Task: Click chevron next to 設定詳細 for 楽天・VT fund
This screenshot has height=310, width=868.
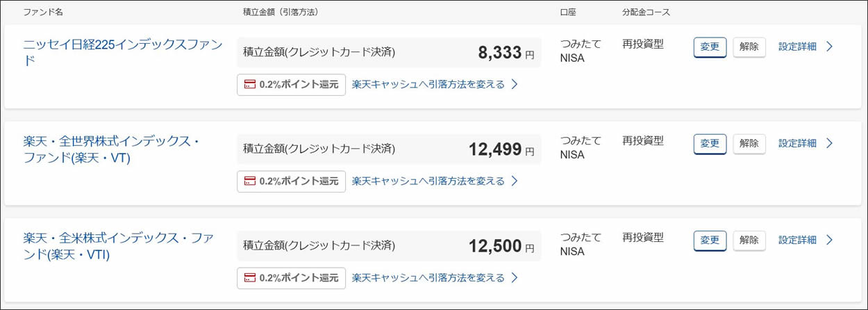Action: click(829, 143)
